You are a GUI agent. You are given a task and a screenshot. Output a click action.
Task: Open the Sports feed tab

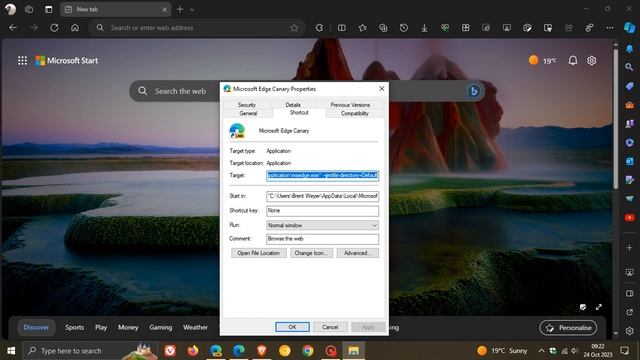[x=74, y=327]
